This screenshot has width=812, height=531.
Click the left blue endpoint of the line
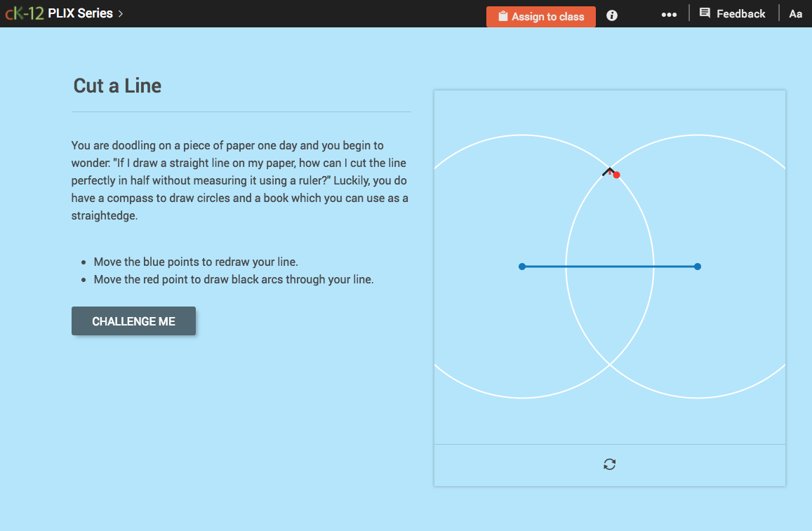(522, 266)
